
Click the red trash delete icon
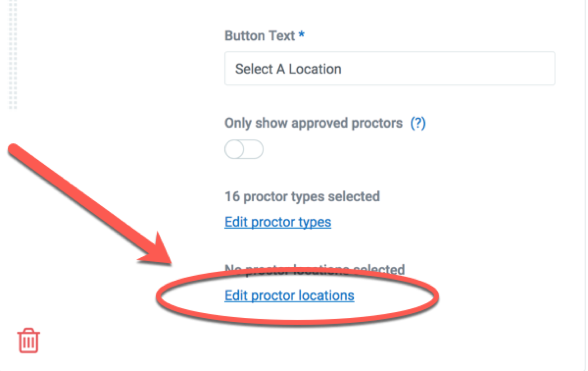29,340
